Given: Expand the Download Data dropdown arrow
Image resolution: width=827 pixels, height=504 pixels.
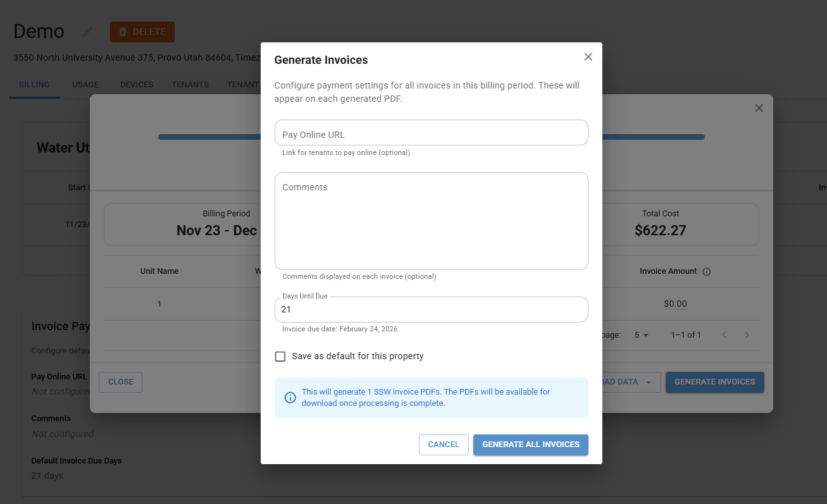Looking at the screenshot, I should pos(648,382).
